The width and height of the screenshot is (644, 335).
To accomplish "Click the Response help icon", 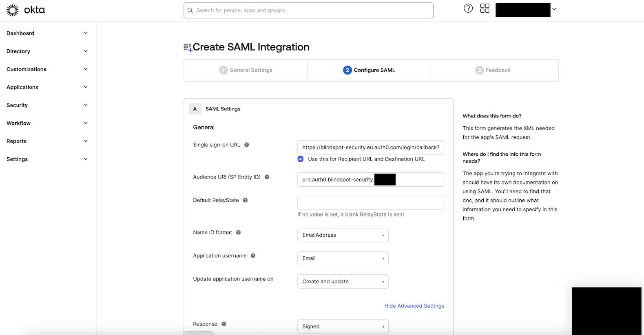I will pos(224,324).
